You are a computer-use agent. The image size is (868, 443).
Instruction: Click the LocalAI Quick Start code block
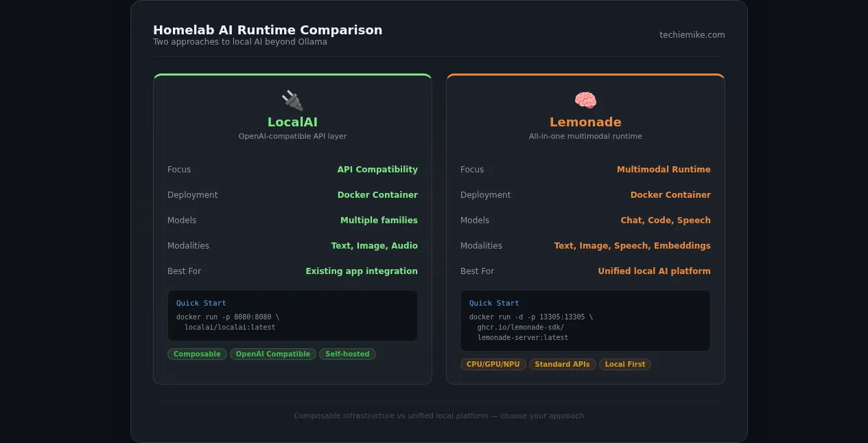(292, 316)
